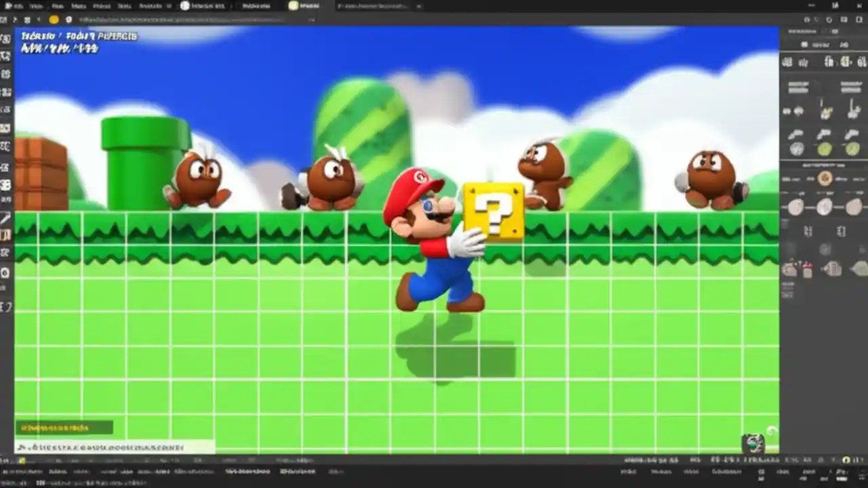
Task: Click the green status button at the bottom left
Action: [64, 427]
